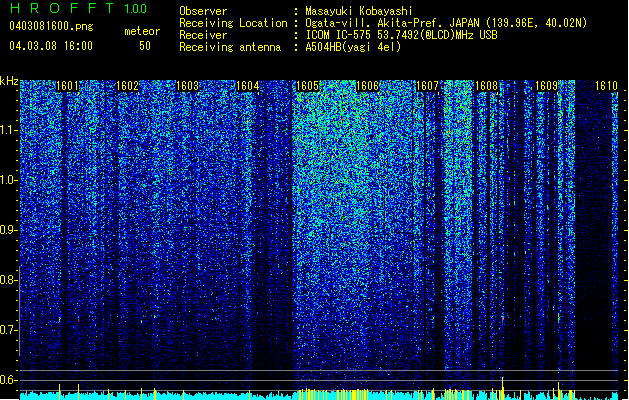
Task: Select the filename 0403081600.png
Action: click(x=51, y=26)
